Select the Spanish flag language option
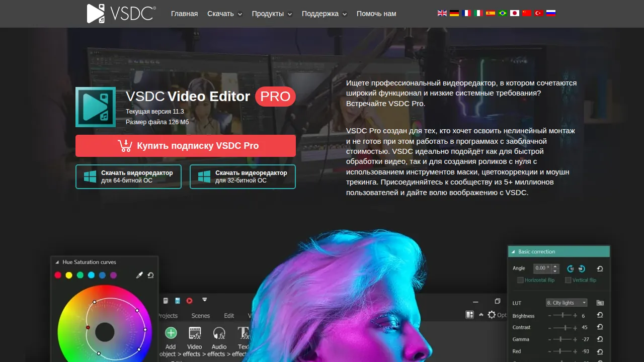 [x=491, y=14]
